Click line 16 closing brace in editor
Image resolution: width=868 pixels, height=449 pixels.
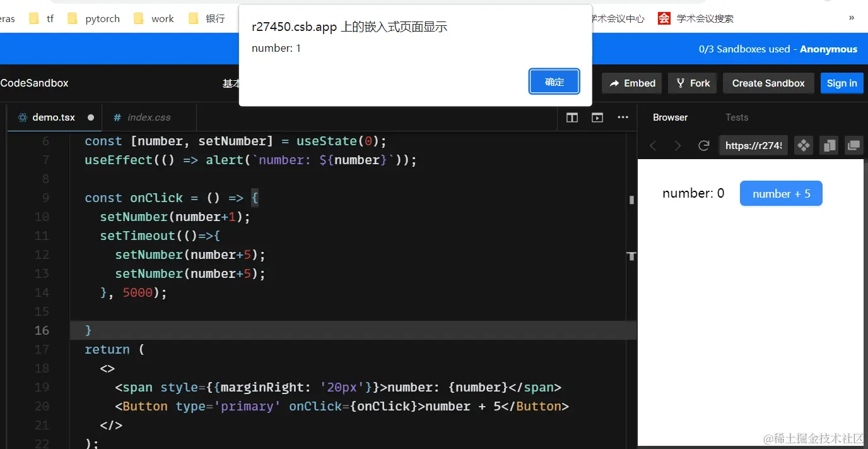(88, 330)
